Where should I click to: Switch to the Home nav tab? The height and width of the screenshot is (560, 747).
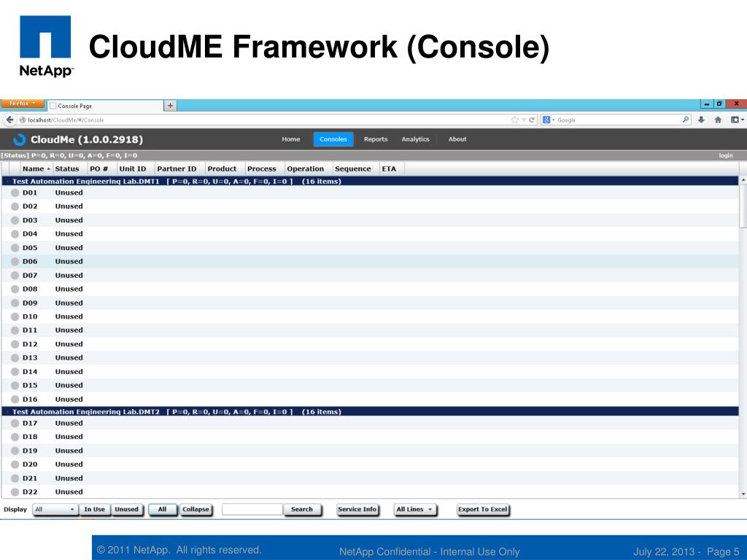point(290,139)
